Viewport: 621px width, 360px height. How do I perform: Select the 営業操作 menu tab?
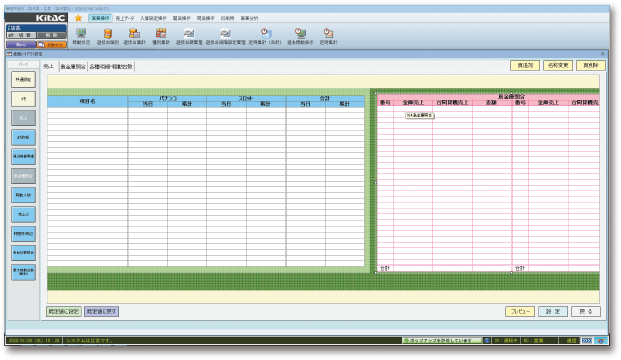[100, 18]
